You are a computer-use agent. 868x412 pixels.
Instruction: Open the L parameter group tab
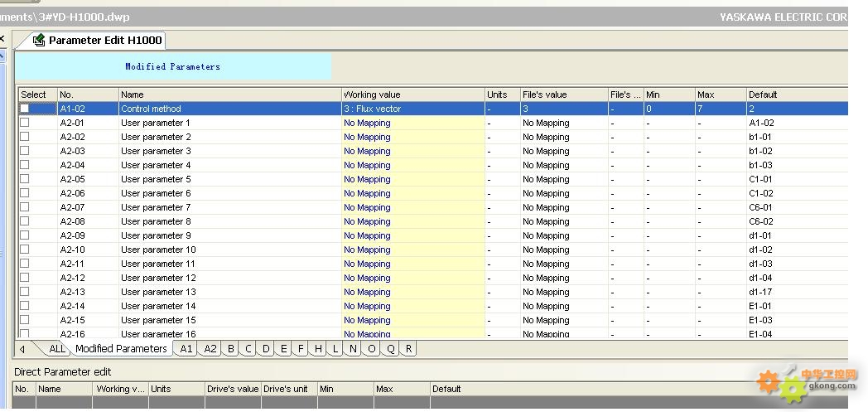[335, 349]
